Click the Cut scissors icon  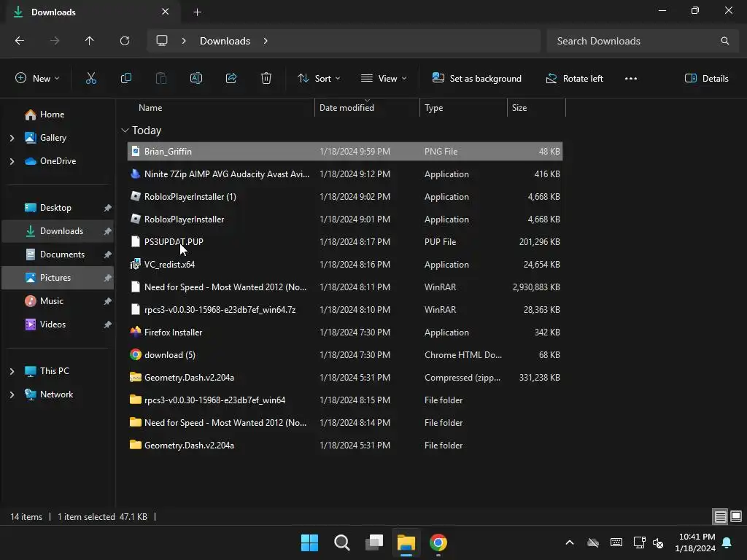pyautogui.click(x=90, y=79)
